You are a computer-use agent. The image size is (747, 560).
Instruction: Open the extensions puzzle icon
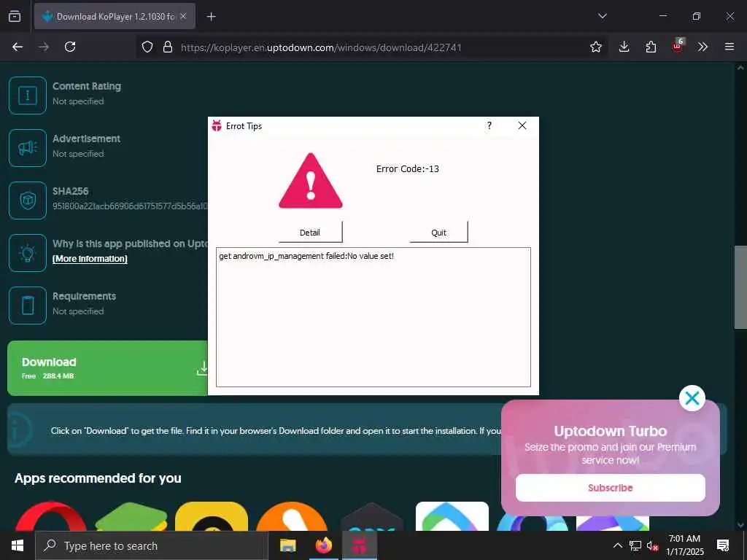(651, 47)
